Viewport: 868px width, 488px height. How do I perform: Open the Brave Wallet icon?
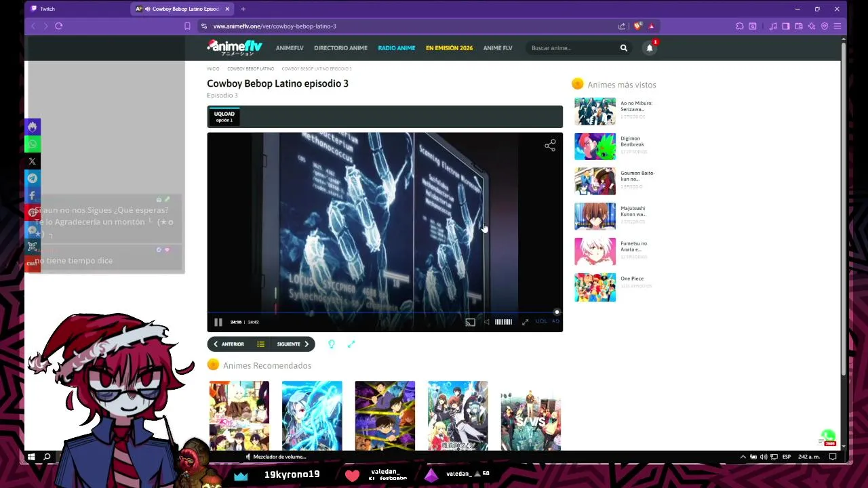point(799,26)
